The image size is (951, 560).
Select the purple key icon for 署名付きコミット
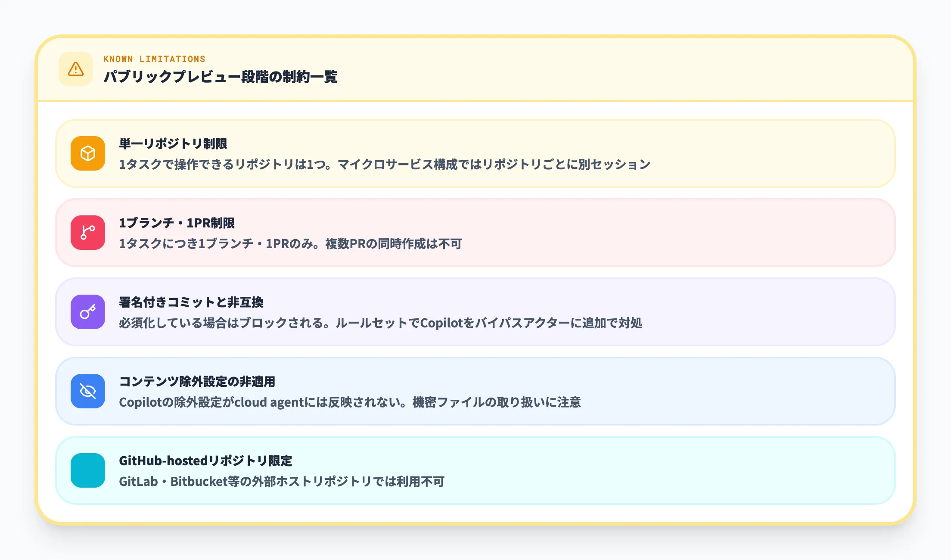87,312
